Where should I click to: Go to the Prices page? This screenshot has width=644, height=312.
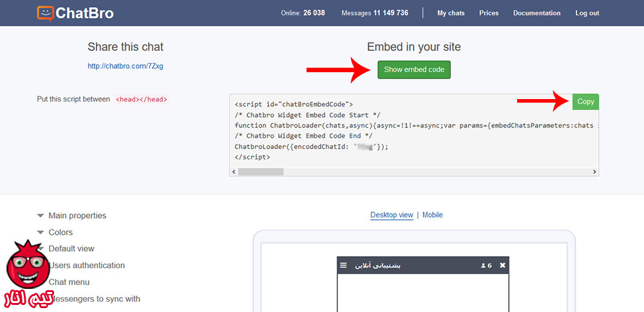click(489, 13)
